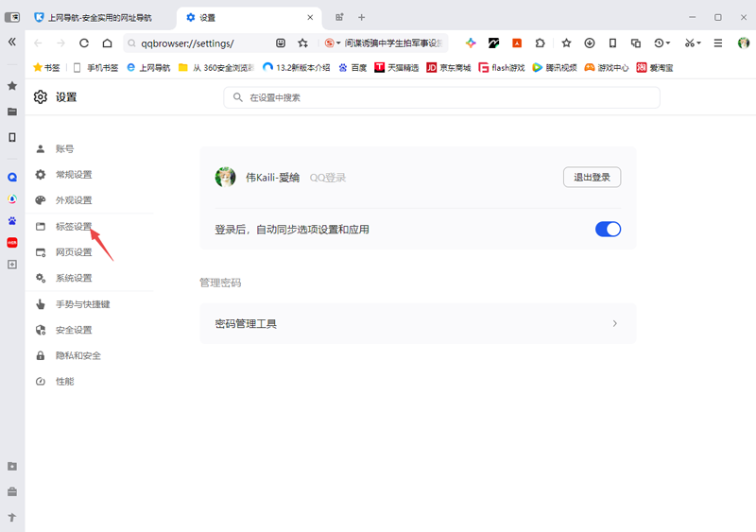Image resolution: width=756 pixels, height=532 pixels.
Task: Open 13.2新版本介绍 bookmark
Action: (x=297, y=67)
